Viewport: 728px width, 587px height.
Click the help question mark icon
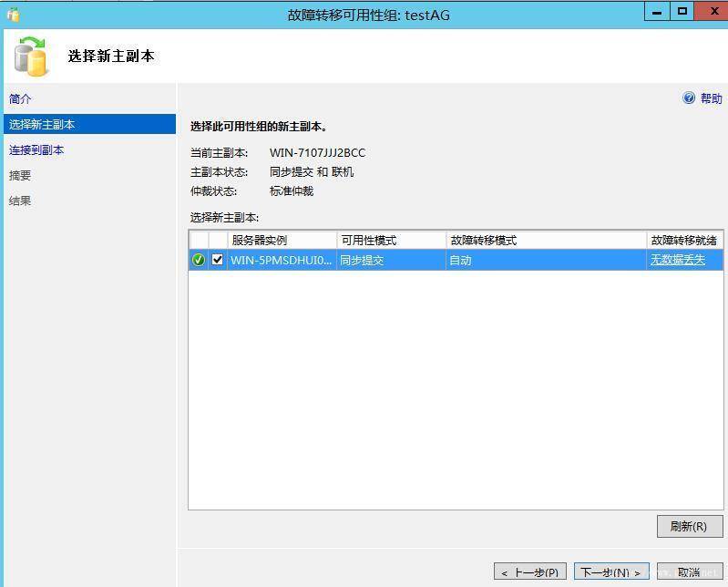689,98
